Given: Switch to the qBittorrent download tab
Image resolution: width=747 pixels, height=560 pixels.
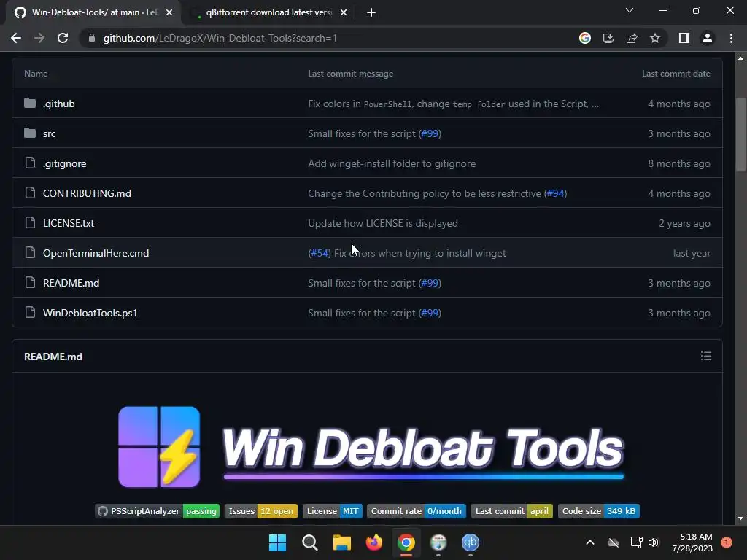Looking at the screenshot, I should [268, 13].
